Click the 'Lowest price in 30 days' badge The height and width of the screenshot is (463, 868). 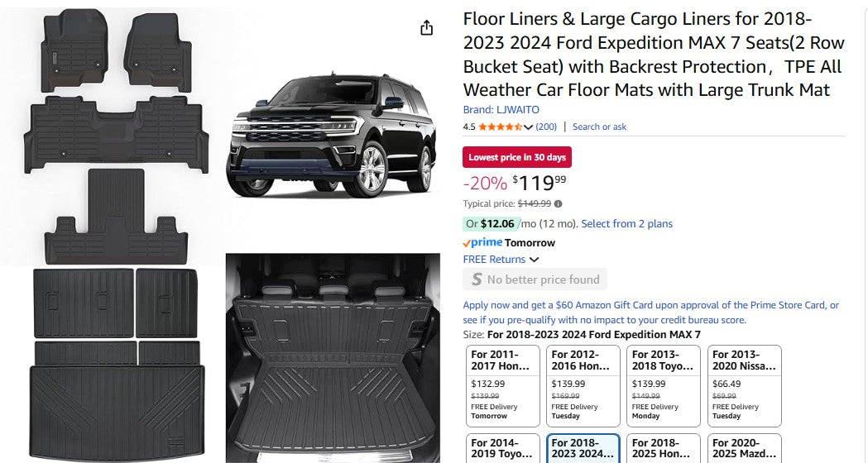516,157
